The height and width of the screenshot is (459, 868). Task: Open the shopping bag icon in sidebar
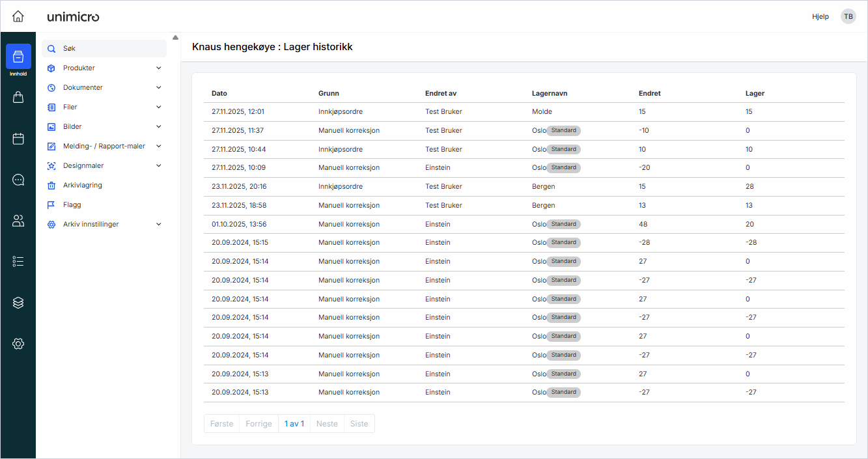(x=18, y=97)
